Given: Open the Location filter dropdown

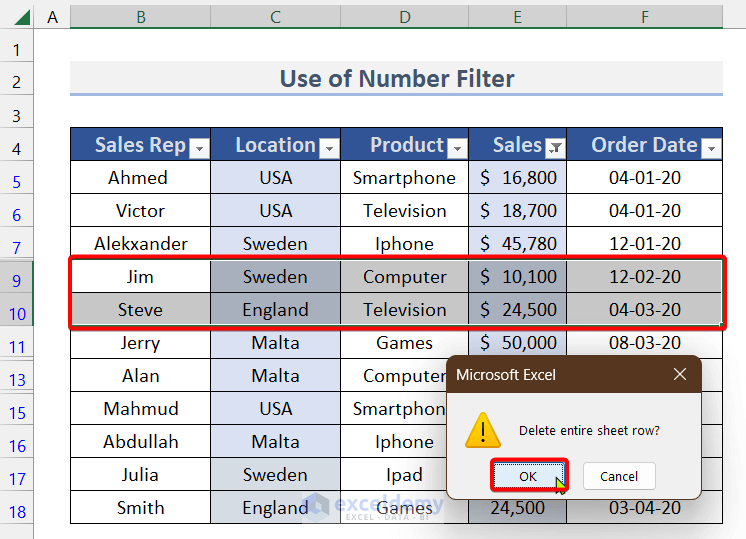Looking at the screenshot, I should click(x=329, y=148).
